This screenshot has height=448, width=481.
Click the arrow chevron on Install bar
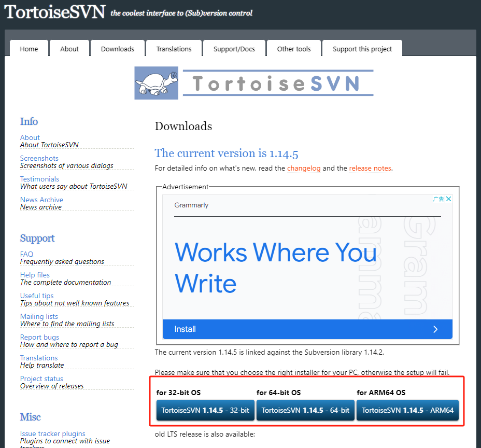pos(435,329)
